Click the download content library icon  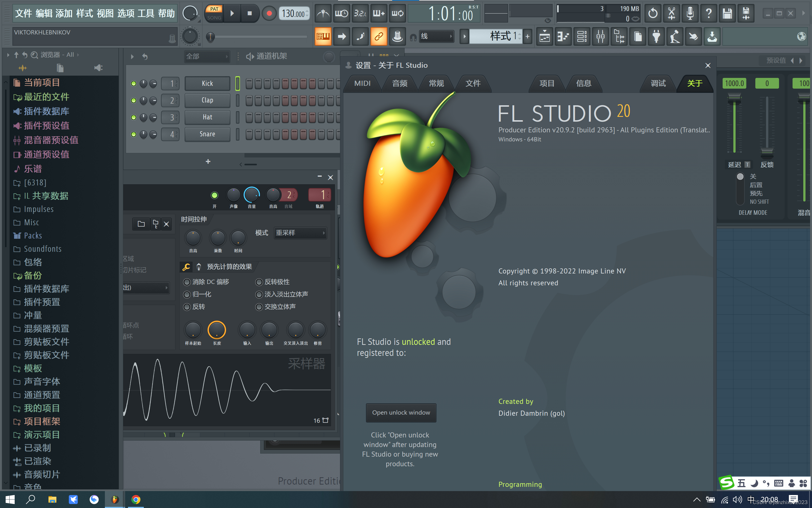(712, 36)
